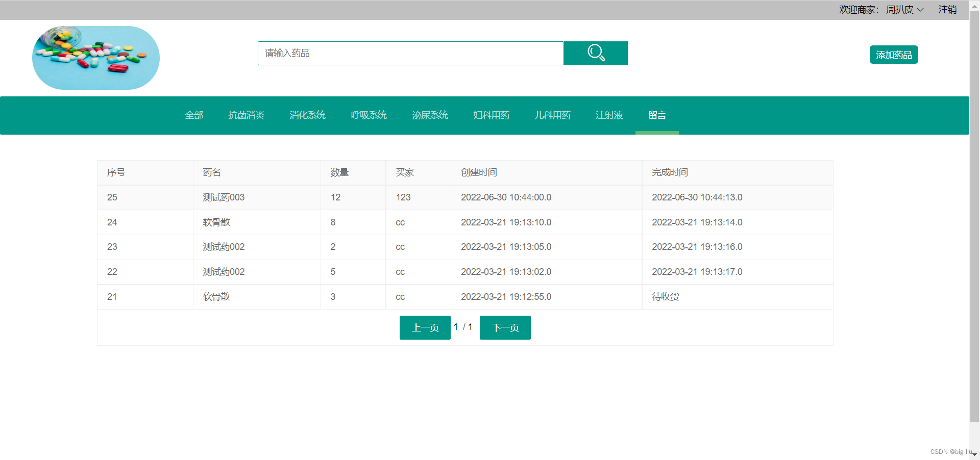Open the 留言 tab
Screen dimensions: 980x460
[657, 115]
